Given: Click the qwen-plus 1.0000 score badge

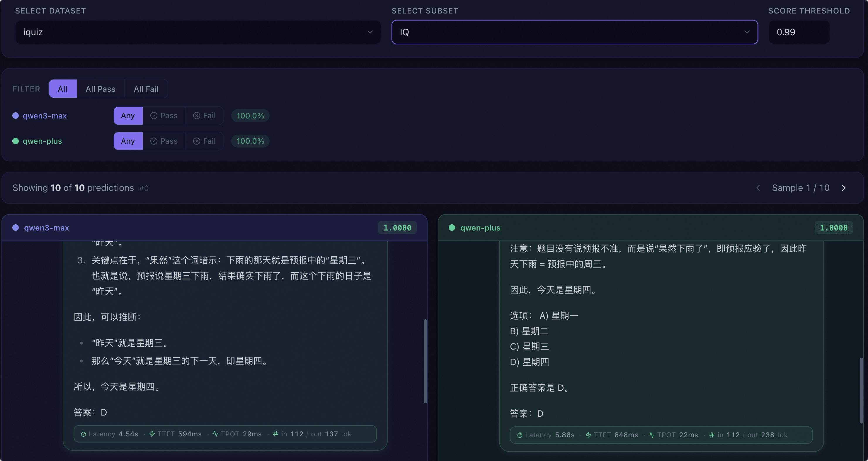Looking at the screenshot, I should (x=834, y=228).
